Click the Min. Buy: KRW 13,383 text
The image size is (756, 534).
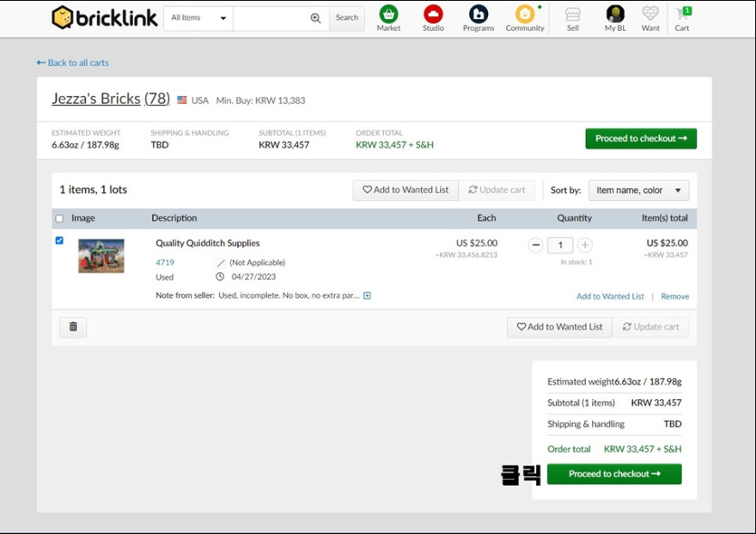click(x=260, y=100)
